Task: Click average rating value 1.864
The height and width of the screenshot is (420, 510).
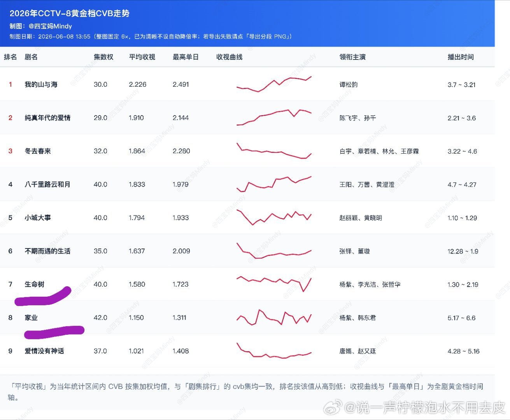Action: tap(137, 151)
